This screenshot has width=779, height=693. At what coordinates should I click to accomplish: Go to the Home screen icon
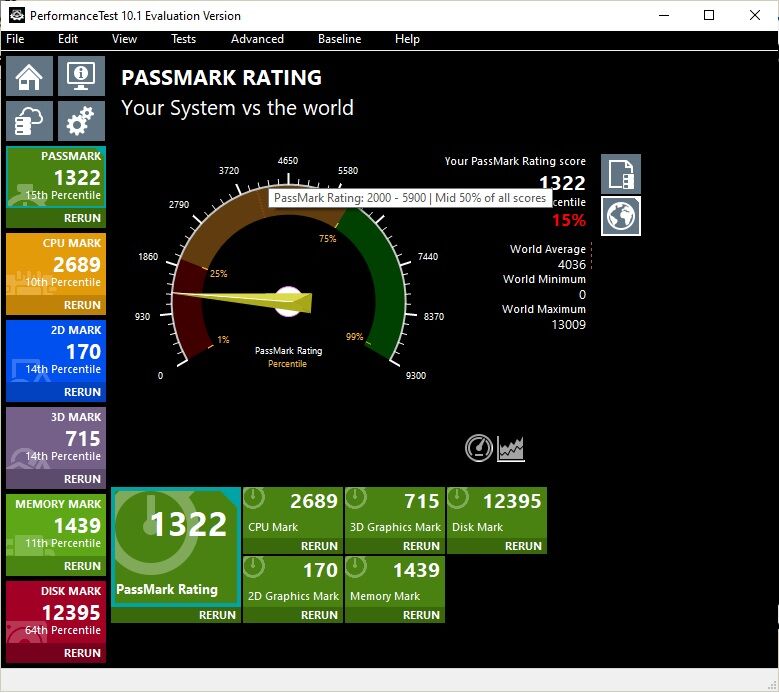(29, 76)
